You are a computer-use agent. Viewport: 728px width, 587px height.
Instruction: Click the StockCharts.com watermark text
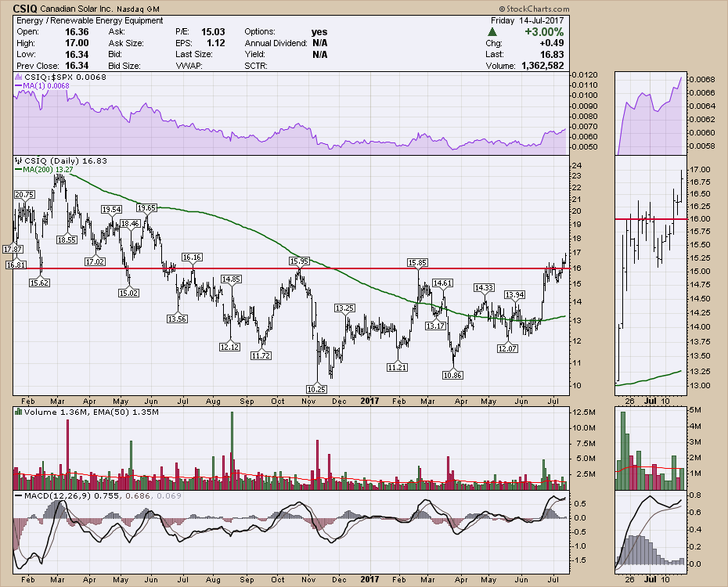pos(535,9)
